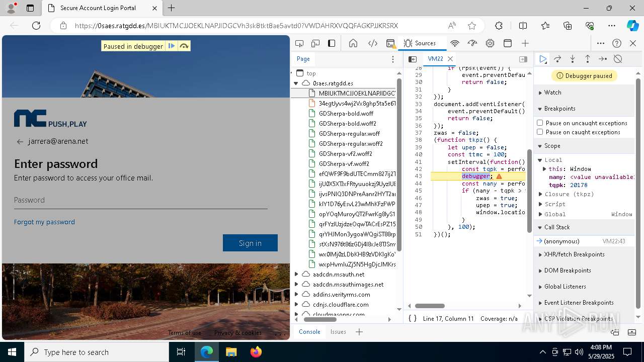Open Windows Start menu
The image size is (644, 362).
point(12,352)
